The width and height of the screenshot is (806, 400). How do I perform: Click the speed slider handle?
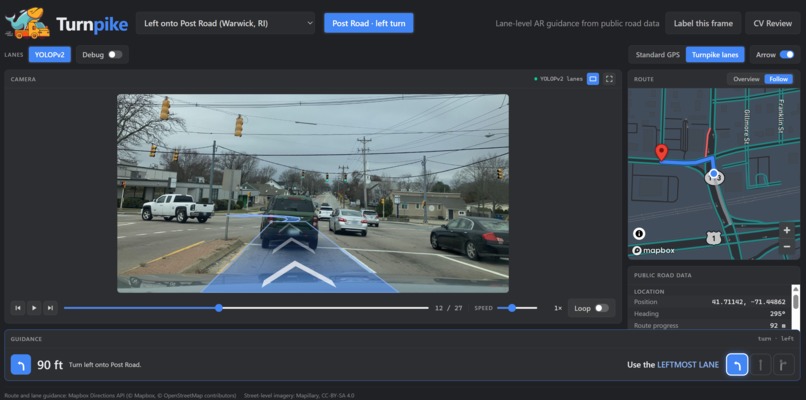pos(511,308)
